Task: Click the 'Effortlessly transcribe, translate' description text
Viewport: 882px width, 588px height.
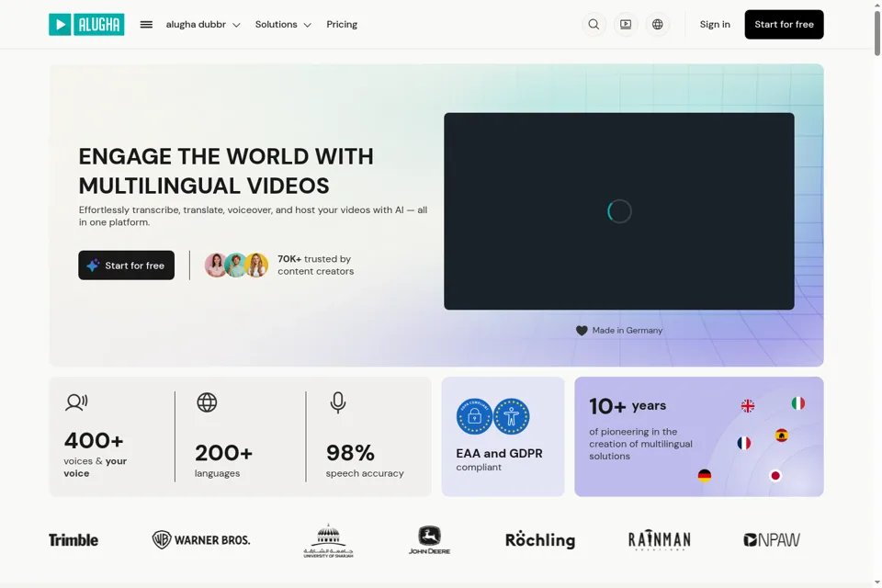Action: (254, 216)
